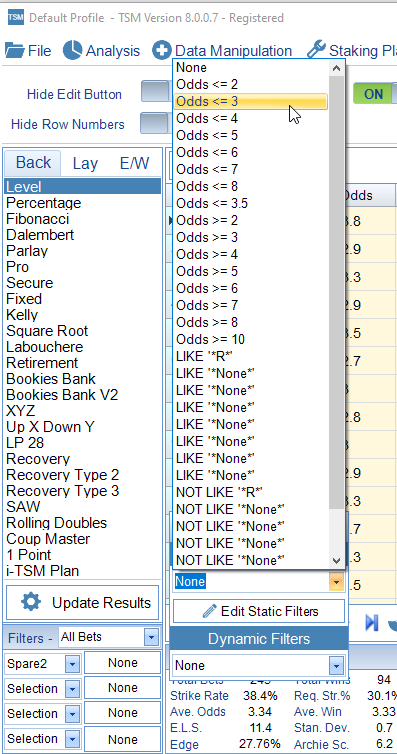Switch off the green ON toggle
The image size is (397, 754).
[x=375, y=93]
